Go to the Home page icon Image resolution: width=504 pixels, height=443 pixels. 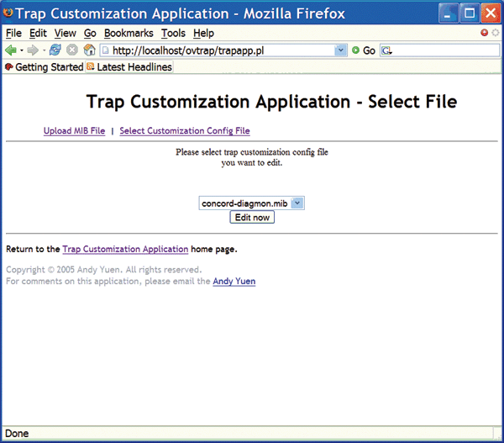[89, 50]
